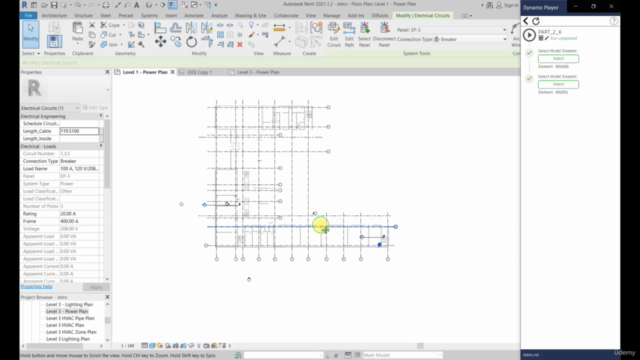640x360 pixels.
Task: Click the Rating 20.00 A value
Action: [x=81, y=214]
